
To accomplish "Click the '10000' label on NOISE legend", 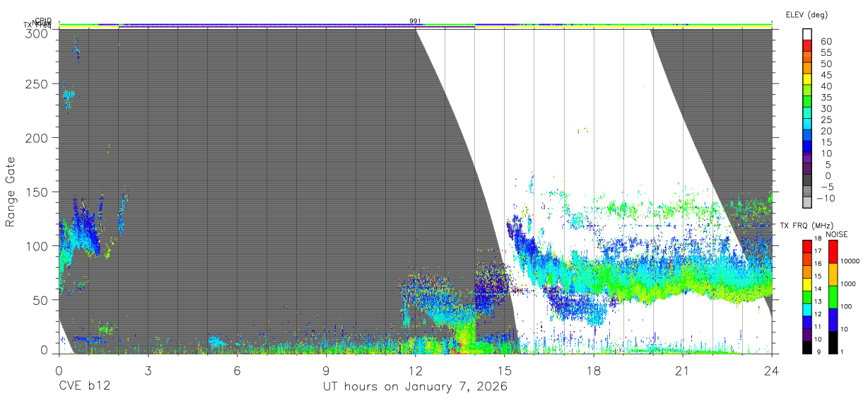I will coord(850,262).
